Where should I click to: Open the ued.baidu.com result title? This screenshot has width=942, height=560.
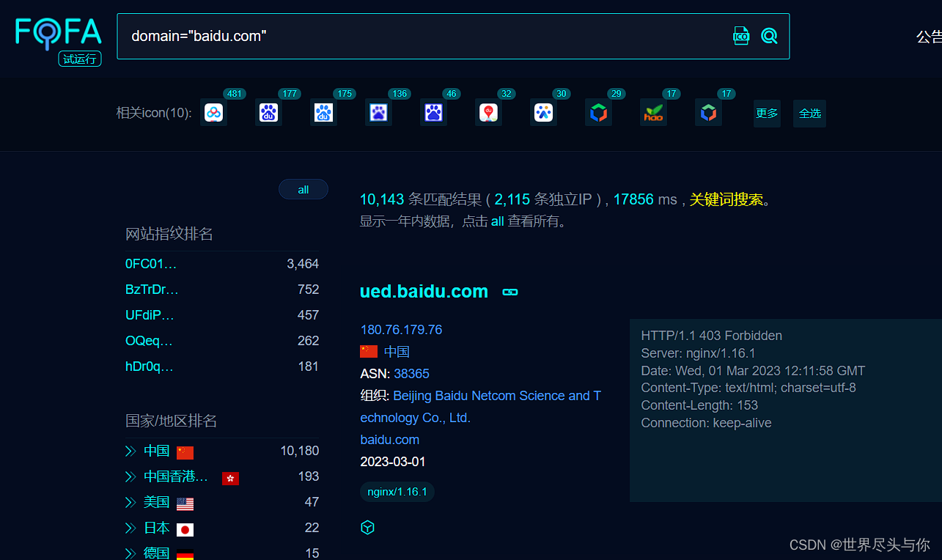[x=424, y=291]
